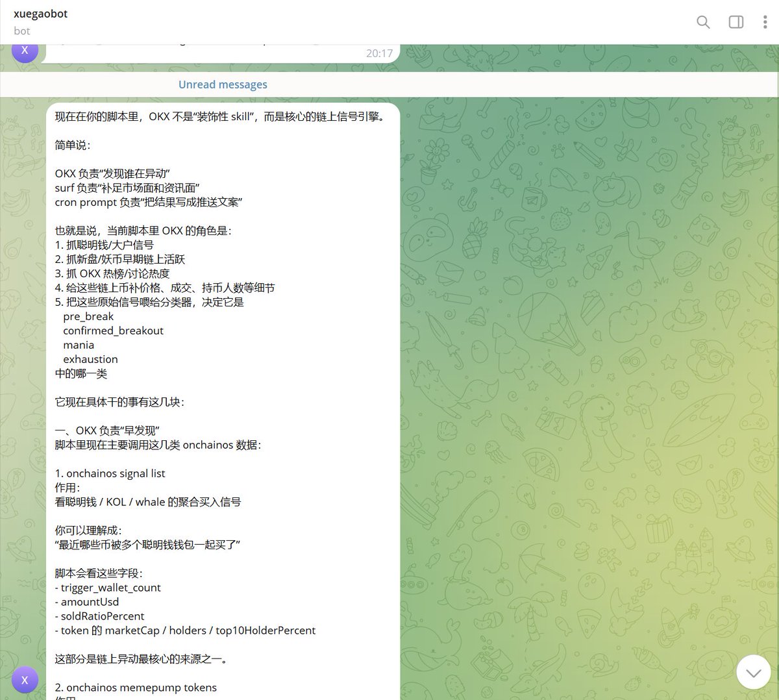
Task: Click the X avatar near the 20:17 message
Action: pyautogui.click(x=25, y=49)
